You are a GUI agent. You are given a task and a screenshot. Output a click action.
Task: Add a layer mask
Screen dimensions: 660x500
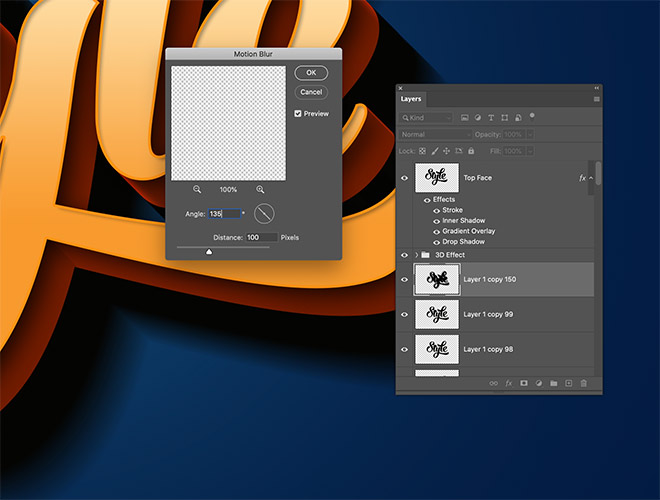[523, 383]
